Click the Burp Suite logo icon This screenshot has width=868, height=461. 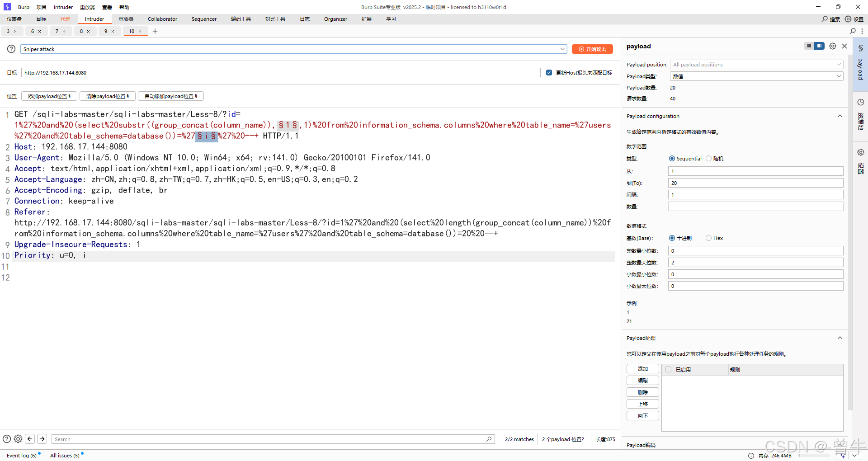pos(7,7)
